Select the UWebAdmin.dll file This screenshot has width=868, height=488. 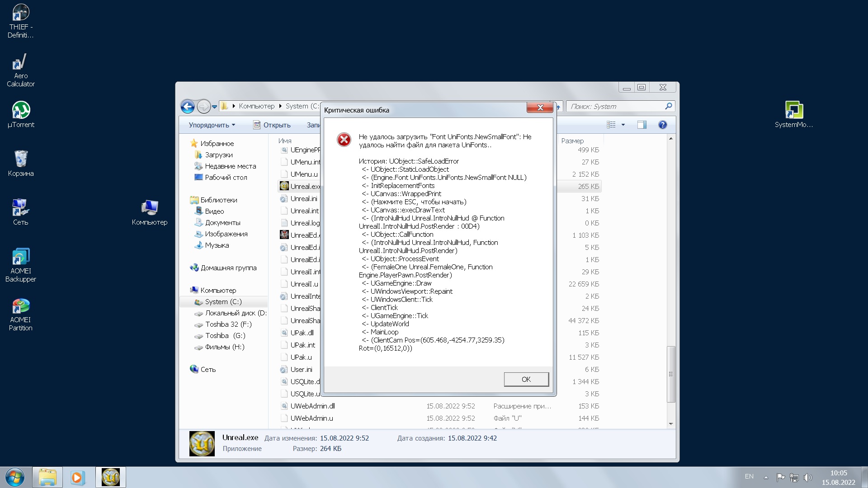coord(312,406)
